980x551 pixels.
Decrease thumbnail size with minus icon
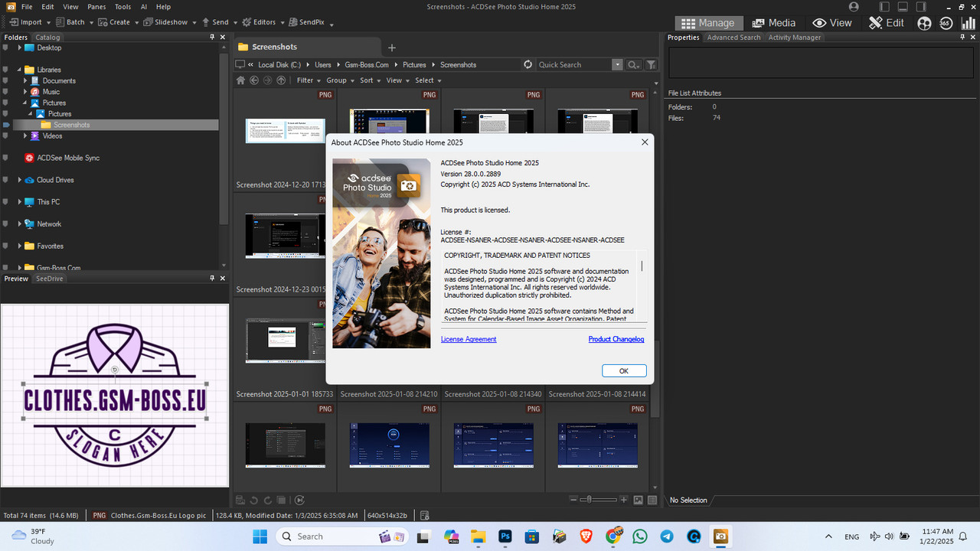tap(574, 500)
